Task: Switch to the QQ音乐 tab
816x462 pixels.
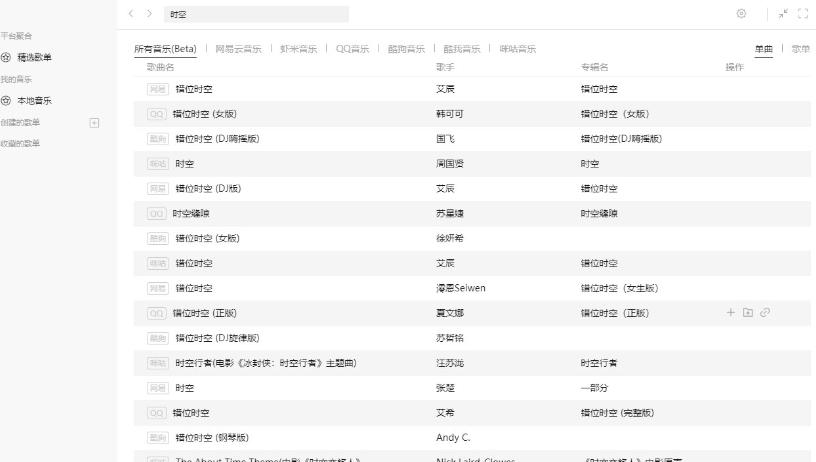Action: point(352,49)
